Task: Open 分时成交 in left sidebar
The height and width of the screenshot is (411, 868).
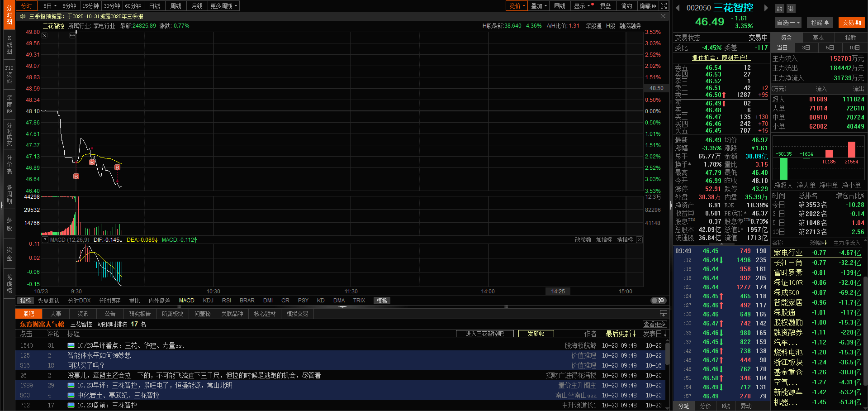Action: (x=9, y=134)
